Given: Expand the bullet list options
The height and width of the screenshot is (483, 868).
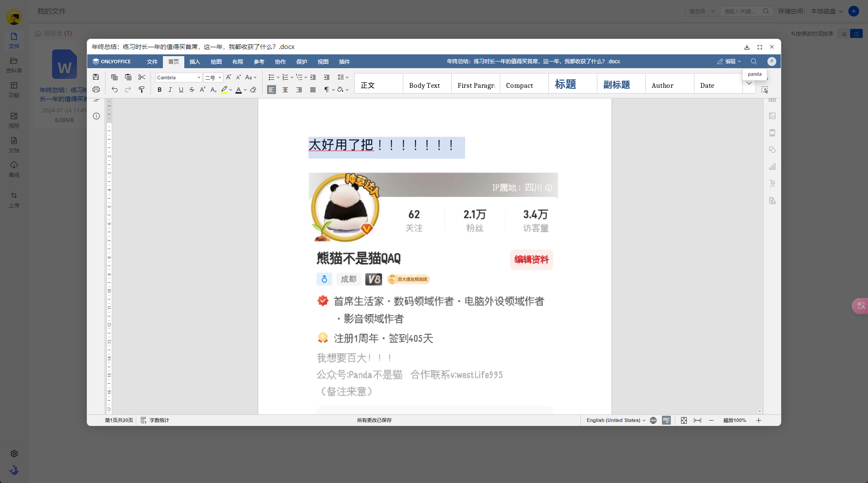Looking at the screenshot, I should click(278, 77).
